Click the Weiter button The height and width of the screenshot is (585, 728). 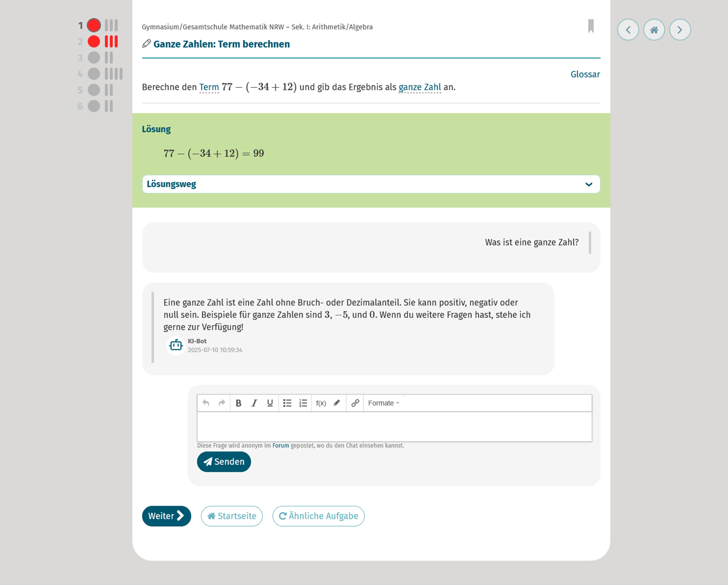point(166,516)
